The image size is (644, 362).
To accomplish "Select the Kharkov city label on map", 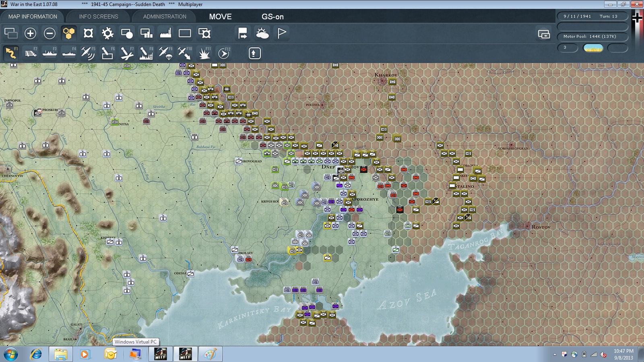I will 386,75.
